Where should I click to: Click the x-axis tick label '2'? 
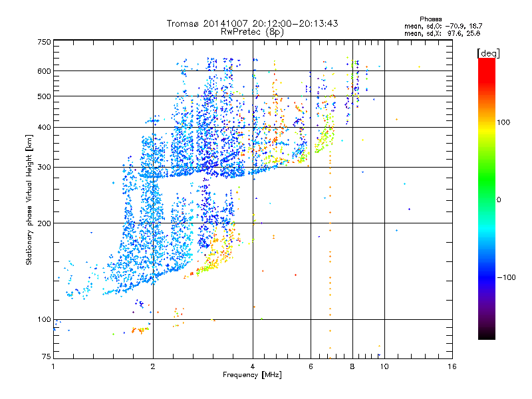pos(153,366)
